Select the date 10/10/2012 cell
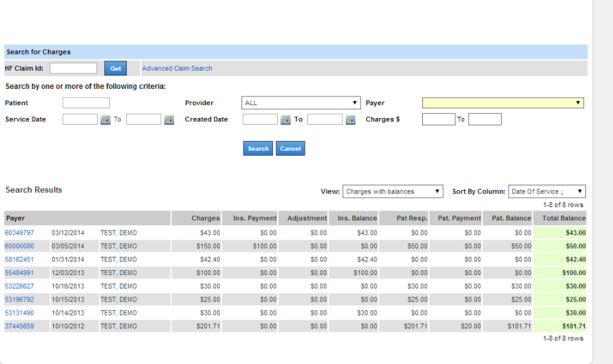Viewport: 613px width, 364px height. [74, 326]
